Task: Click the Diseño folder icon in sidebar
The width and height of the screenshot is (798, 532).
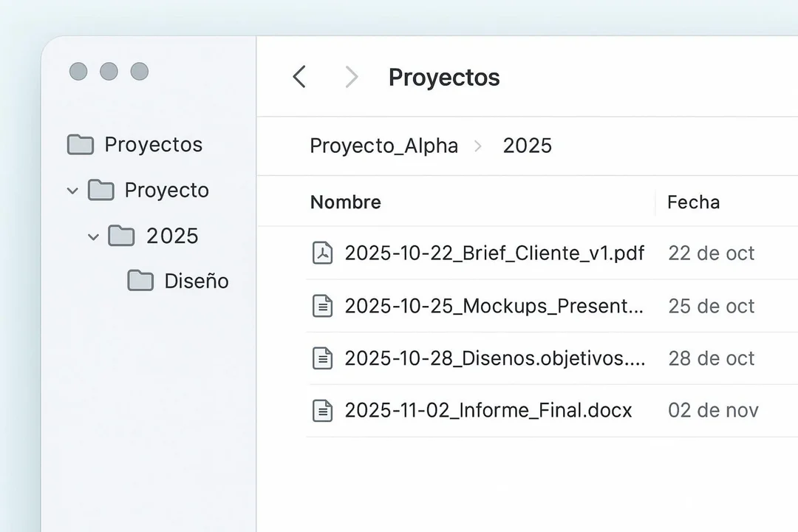Action: point(140,281)
